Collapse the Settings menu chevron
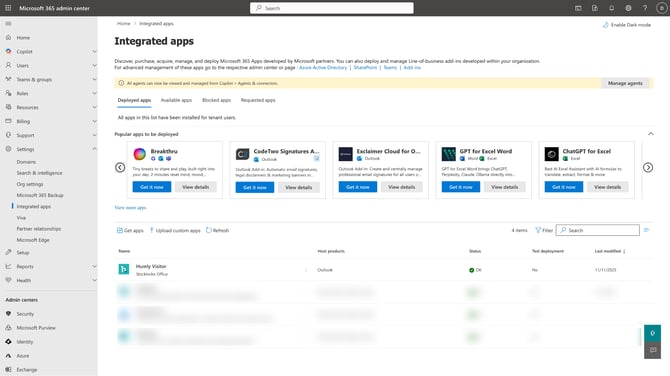The height and width of the screenshot is (376, 670). point(94,149)
